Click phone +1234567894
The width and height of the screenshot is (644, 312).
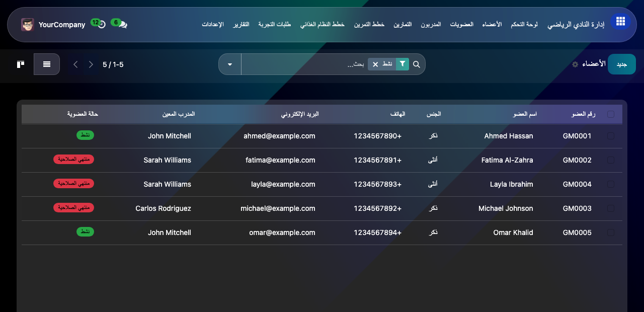click(378, 232)
